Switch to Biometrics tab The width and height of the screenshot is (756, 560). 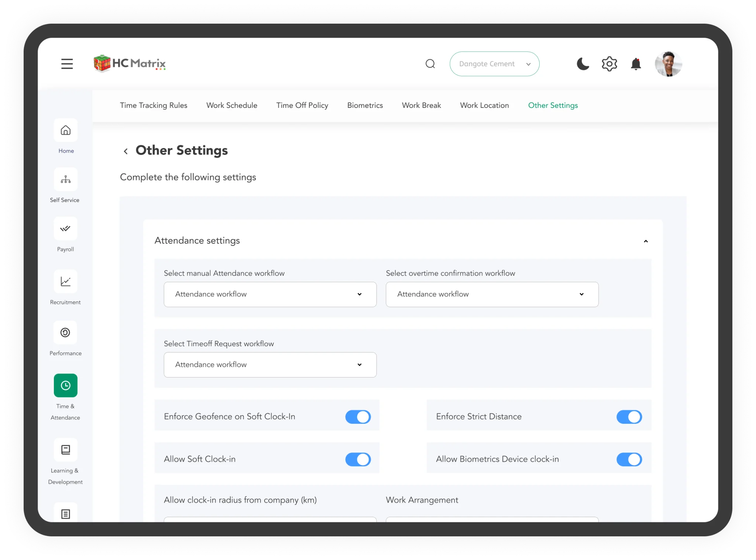coord(365,105)
